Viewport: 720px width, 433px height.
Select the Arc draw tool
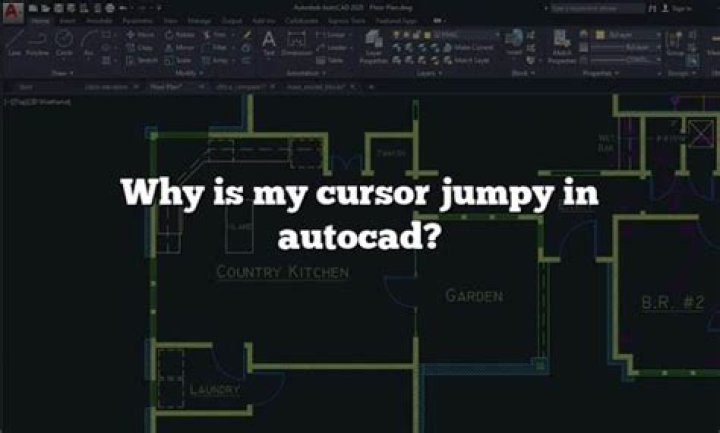90,43
